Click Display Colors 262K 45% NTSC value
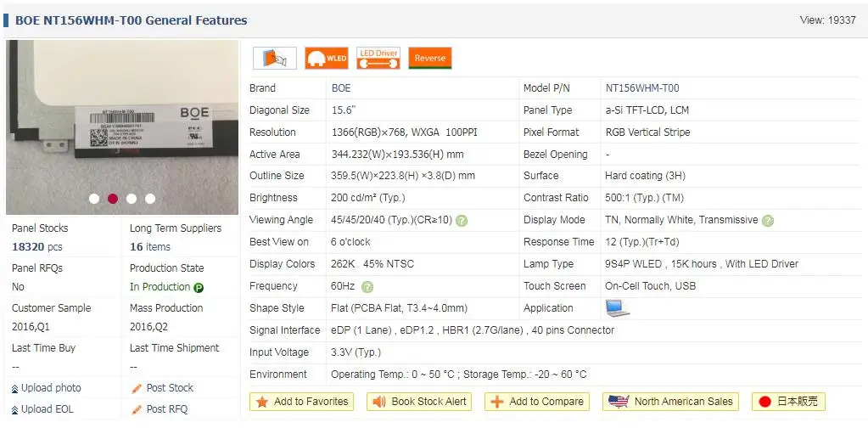Image resolution: width=868 pixels, height=428 pixels. (x=372, y=264)
